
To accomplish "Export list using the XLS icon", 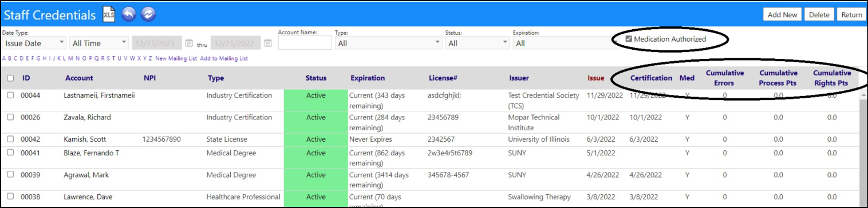I will pyautogui.click(x=109, y=15).
